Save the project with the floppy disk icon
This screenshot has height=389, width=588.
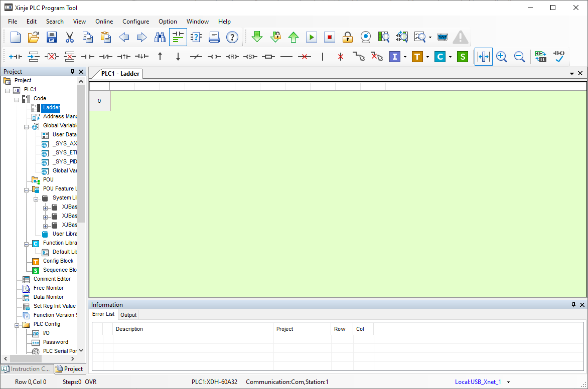coord(51,37)
